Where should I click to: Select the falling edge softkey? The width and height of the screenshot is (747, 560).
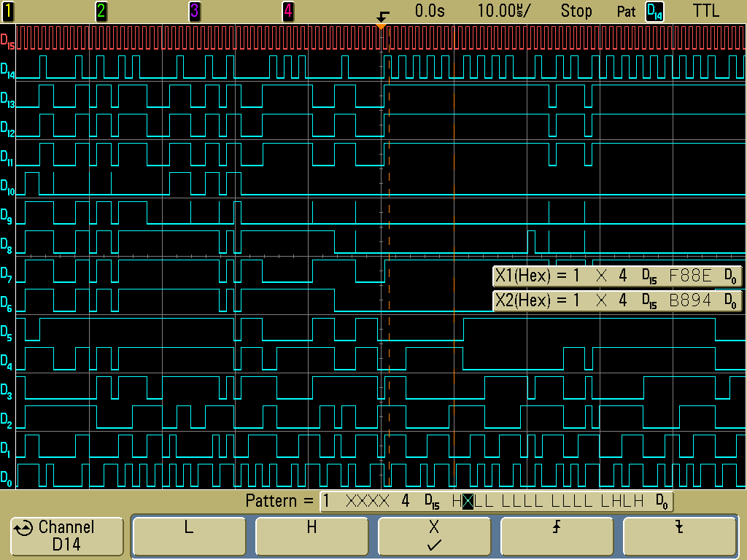point(679,537)
